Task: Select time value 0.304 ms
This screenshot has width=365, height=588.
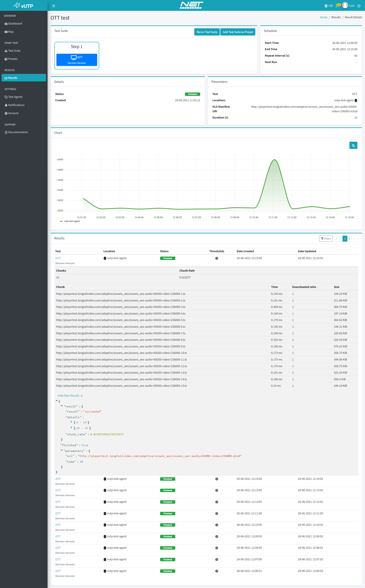Action: tap(276, 307)
